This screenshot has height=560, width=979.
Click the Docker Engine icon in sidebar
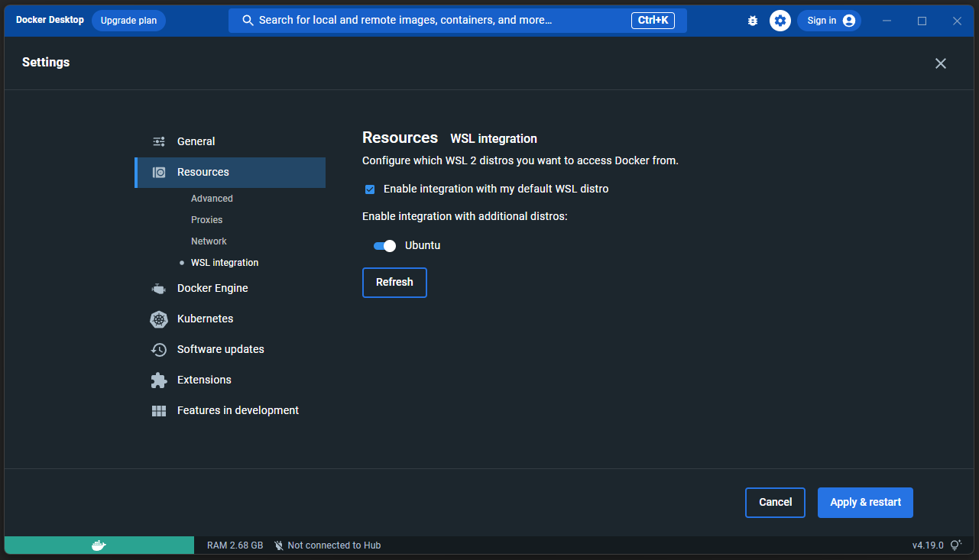(x=159, y=289)
